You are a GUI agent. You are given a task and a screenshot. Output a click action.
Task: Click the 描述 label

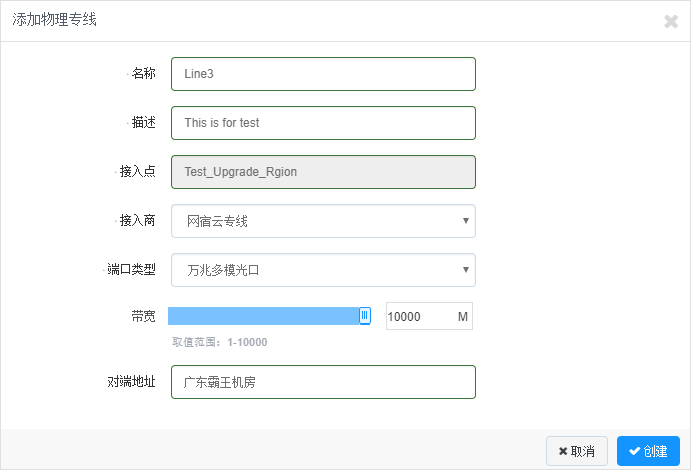coord(143,122)
